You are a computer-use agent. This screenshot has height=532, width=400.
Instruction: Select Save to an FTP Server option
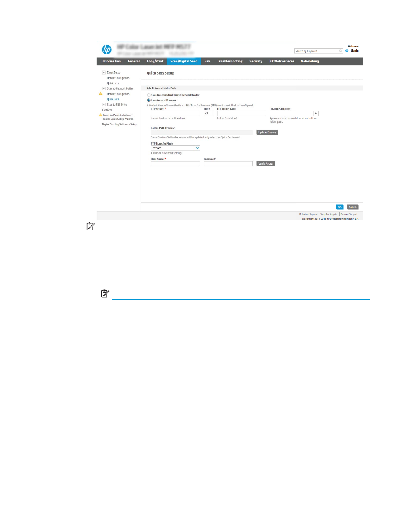point(148,101)
